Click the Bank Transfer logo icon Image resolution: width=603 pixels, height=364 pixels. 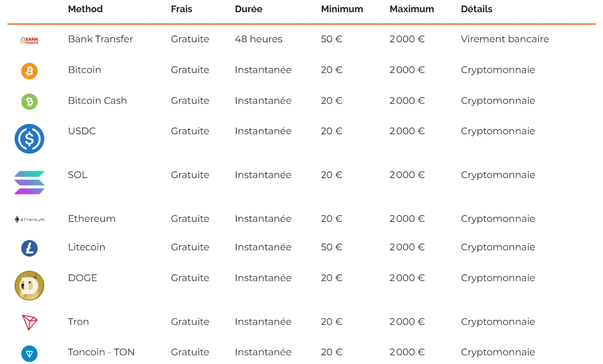coord(29,40)
